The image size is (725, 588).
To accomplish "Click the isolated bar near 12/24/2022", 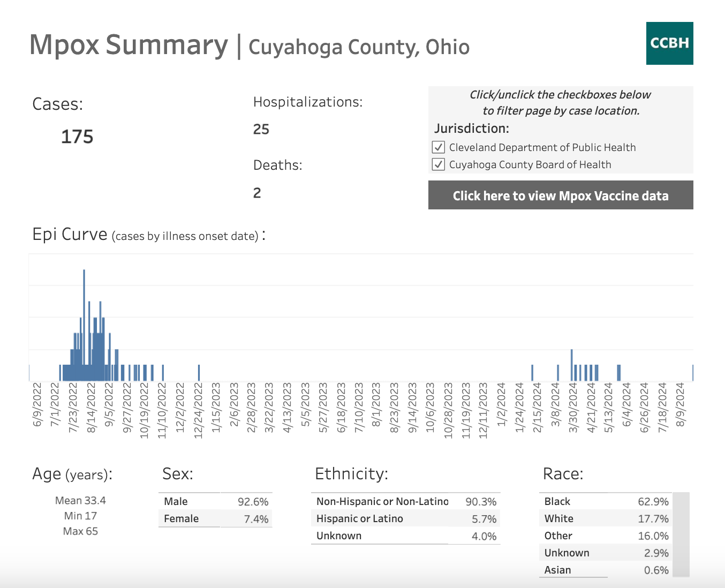I will click(199, 373).
